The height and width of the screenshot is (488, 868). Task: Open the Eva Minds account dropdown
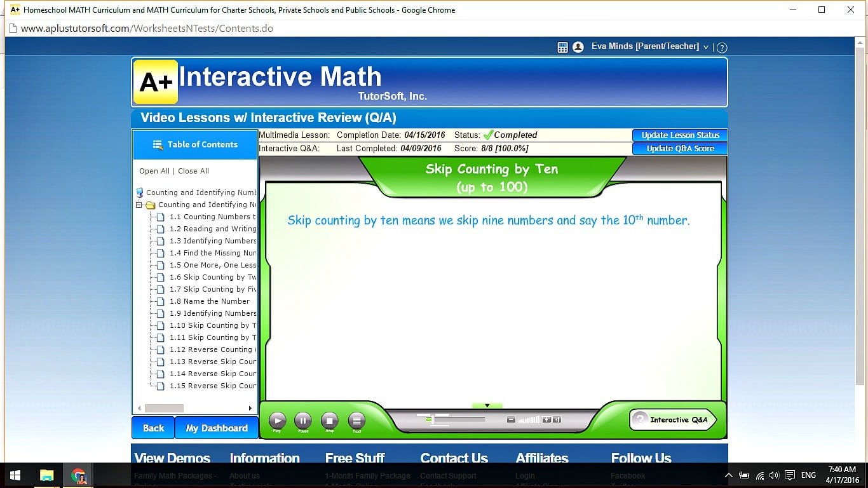pos(705,46)
